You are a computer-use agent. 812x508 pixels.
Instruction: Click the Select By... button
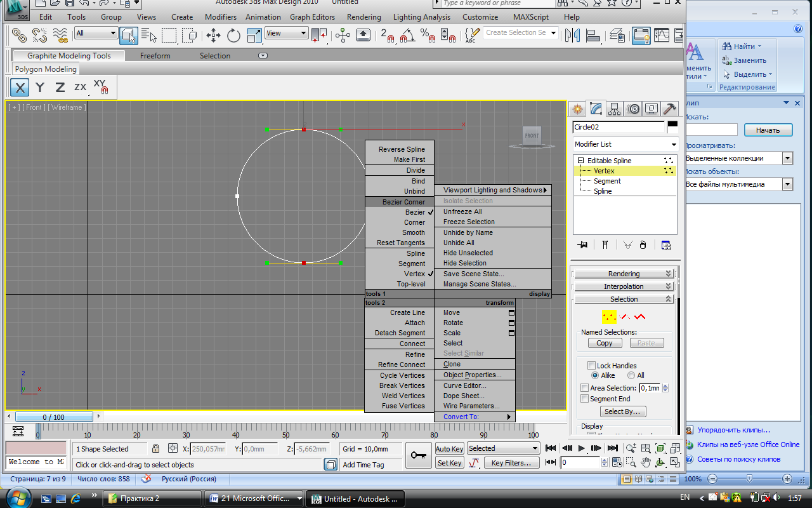622,411
